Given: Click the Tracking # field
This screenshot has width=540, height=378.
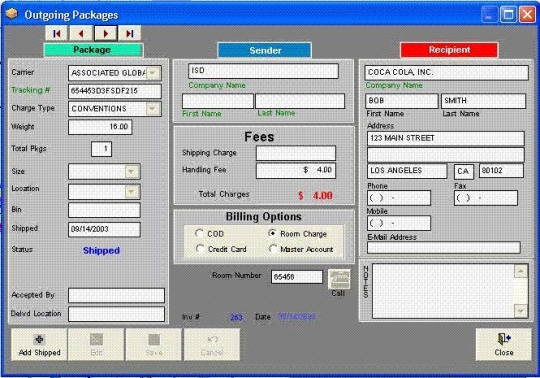Looking at the screenshot, I should [x=115, y=91].
